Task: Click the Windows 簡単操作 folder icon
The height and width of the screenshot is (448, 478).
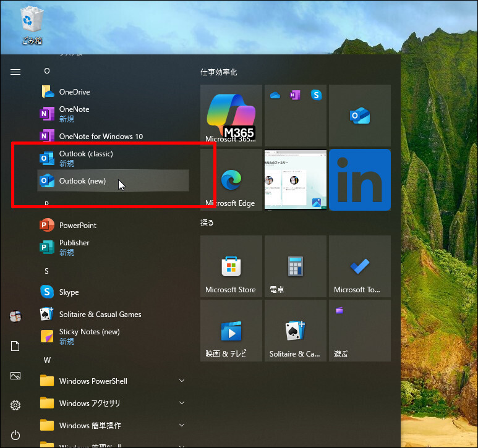Action: point(47,425)
